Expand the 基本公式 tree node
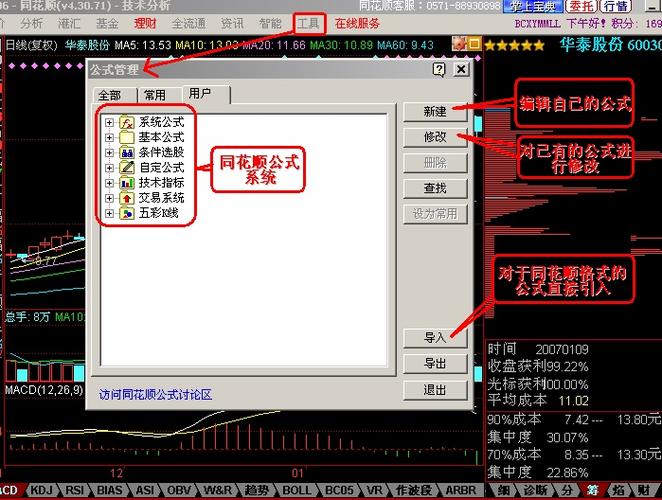The image size is (662, 500). tap(109, 138)
